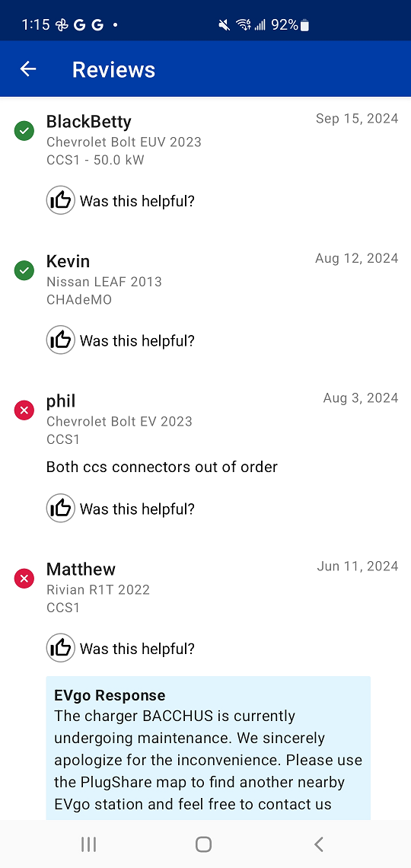This screenshot has height=868, width=411.
Task: Tap the Android home button
Action: pyautogui.click(x=203, y=844)
